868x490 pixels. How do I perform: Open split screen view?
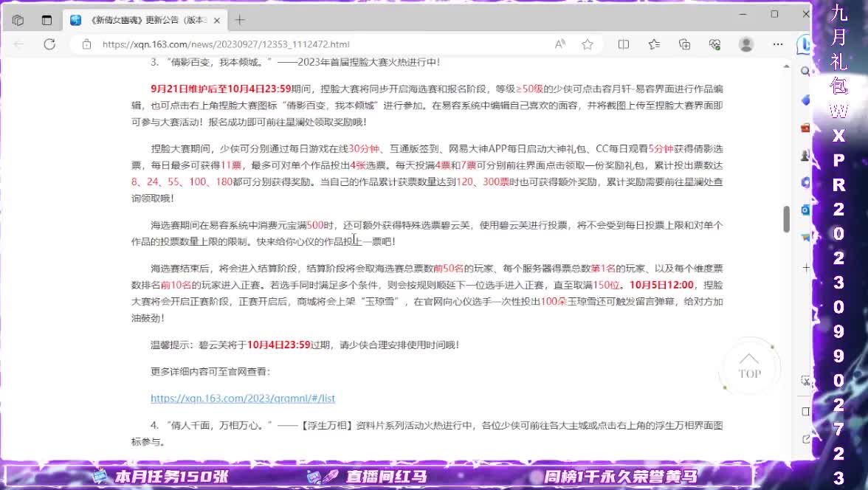[x=624, y=44]
